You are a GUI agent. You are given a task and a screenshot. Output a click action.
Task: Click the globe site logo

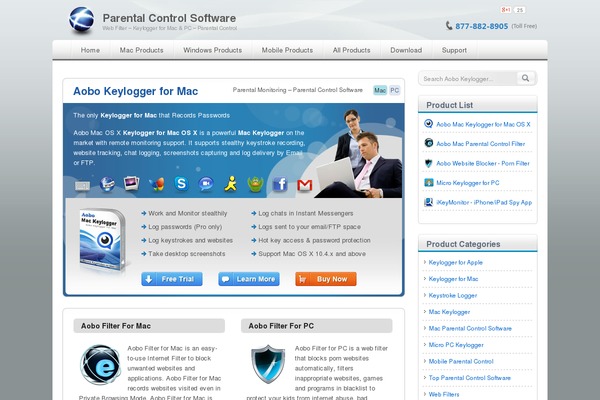click(x=82, y=20)
